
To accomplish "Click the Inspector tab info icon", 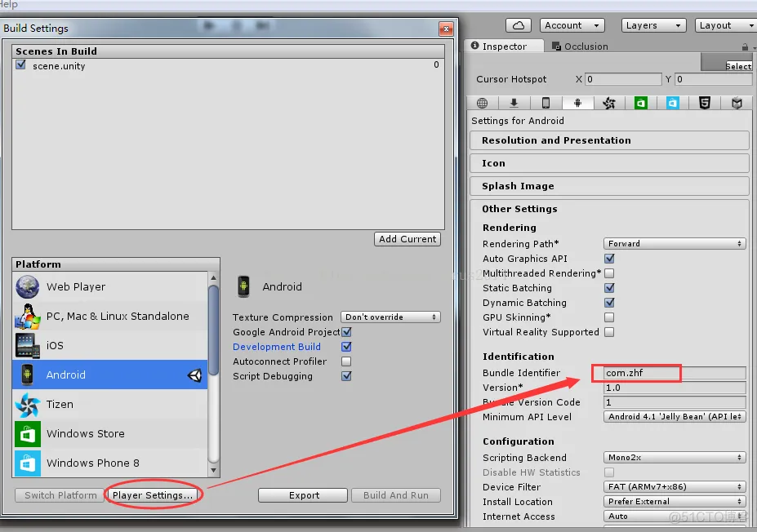I will coord(475,46).
